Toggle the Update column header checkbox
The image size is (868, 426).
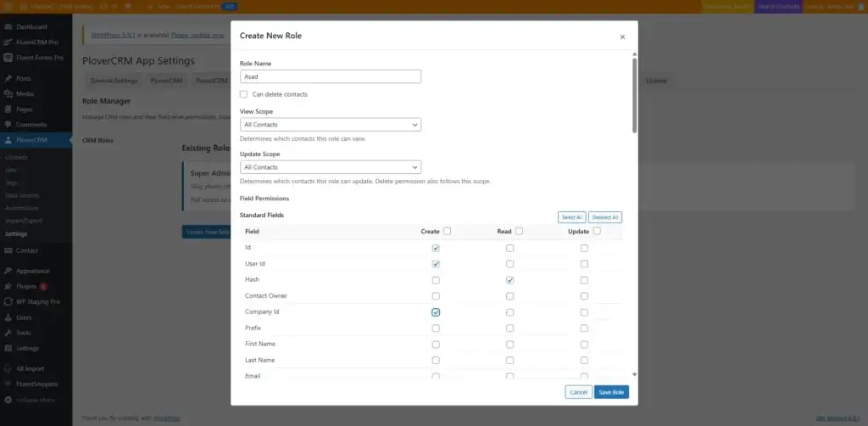[x=597, y=231]
